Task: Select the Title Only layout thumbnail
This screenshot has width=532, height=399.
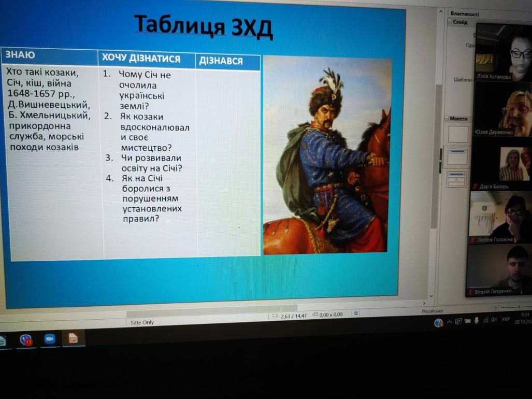Action: pos(457,157)
